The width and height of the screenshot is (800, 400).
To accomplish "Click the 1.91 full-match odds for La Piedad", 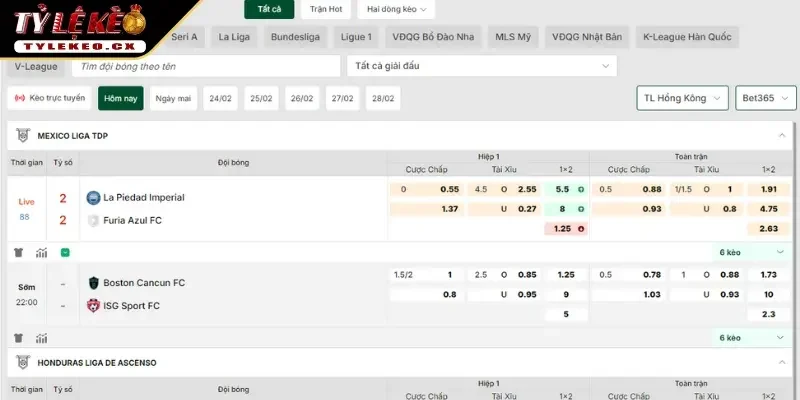I will coord(768,189).
